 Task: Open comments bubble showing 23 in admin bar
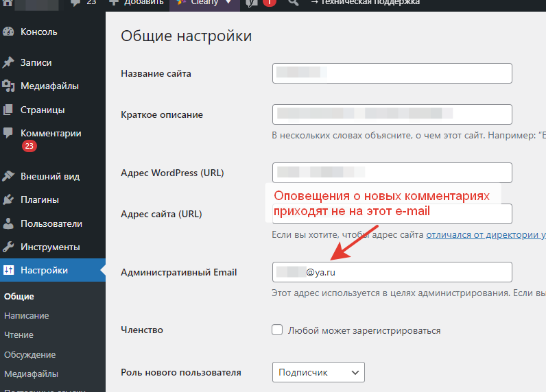83,3
